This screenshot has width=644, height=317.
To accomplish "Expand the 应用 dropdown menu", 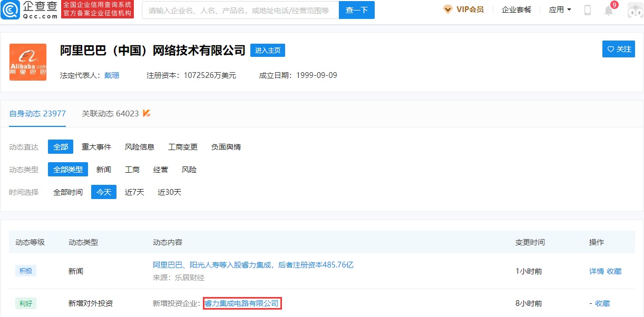I will [560, 9].
